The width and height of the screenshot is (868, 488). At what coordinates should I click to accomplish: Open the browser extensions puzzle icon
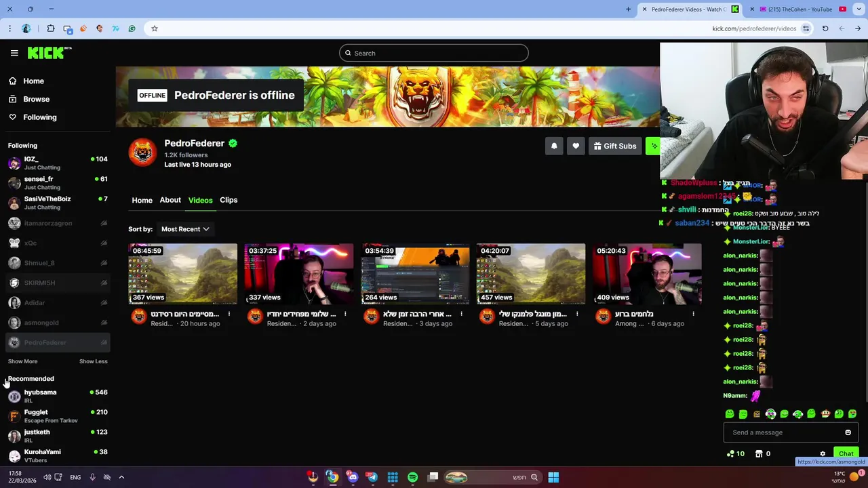click(51, 28)
